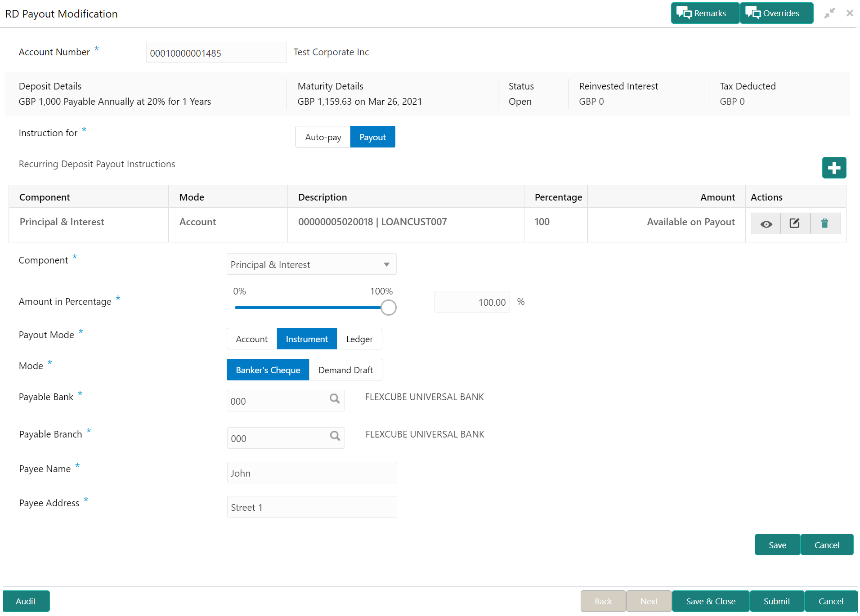
Task: Choose Ledger as payout mode
Action: click(359, 339)
